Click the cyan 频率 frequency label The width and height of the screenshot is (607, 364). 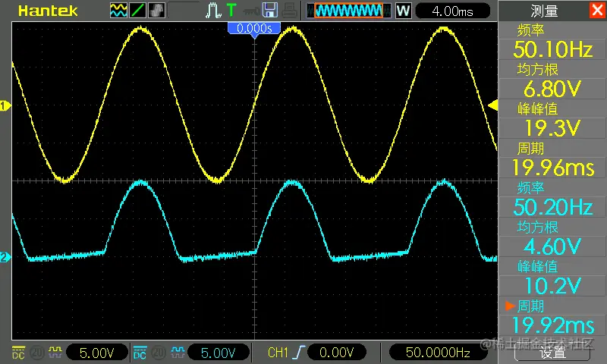click(530, 187)
